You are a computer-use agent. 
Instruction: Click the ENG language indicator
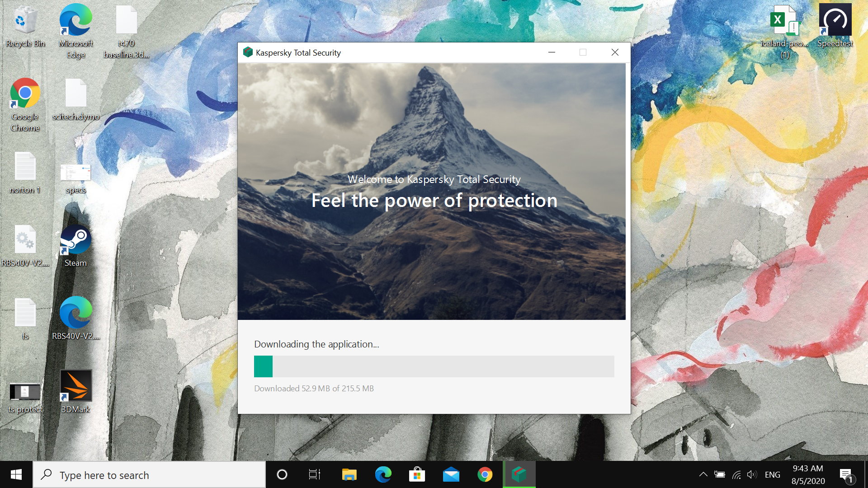pos(772,474)
